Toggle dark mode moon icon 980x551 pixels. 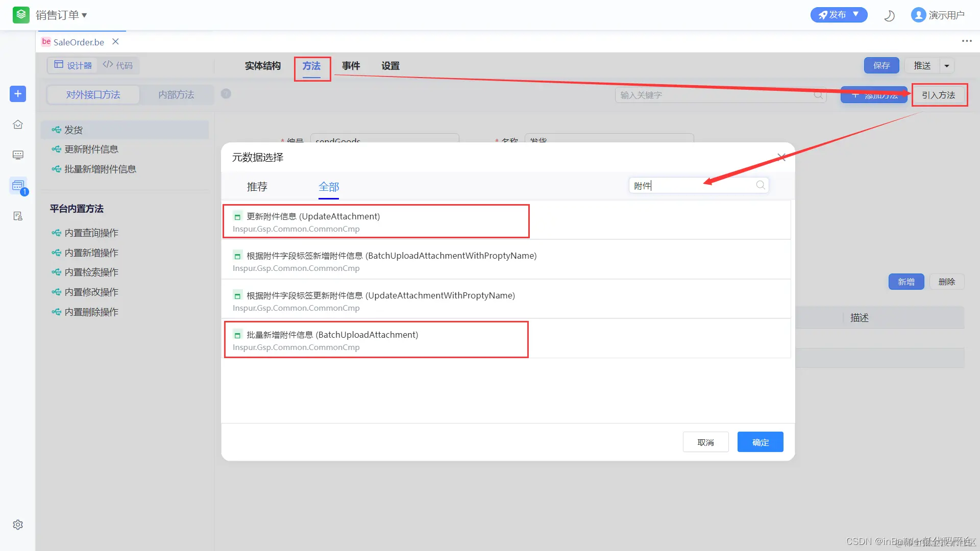click(889, 15)
